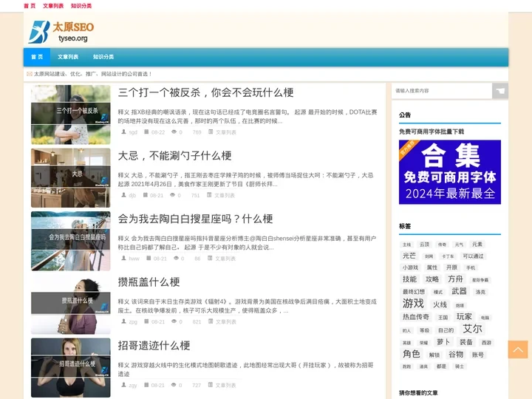The height and width of the screenshot is (399, 532).
Task: Select the 游戏 tag
Action: coord(413,304)
